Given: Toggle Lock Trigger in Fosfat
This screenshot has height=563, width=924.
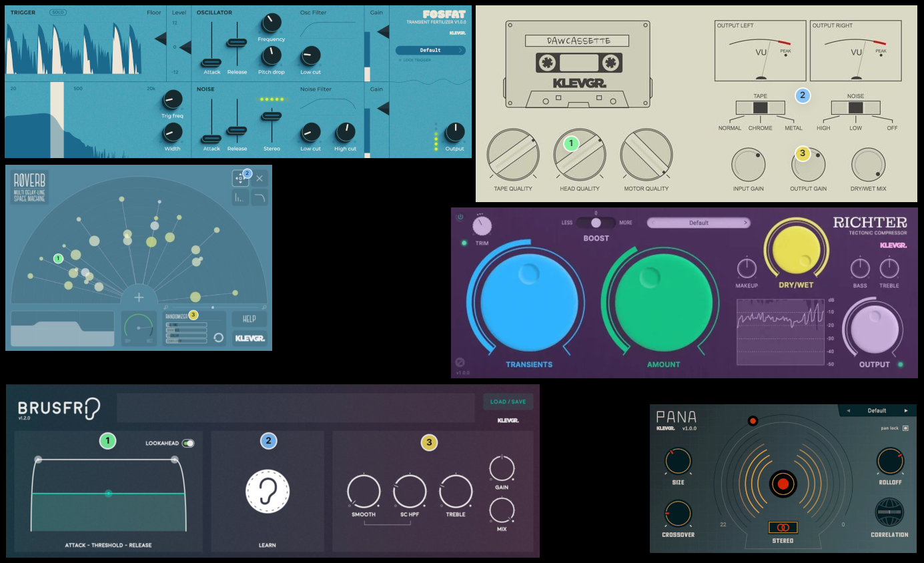Looking at the screenshot, I should tap(414, 60).
